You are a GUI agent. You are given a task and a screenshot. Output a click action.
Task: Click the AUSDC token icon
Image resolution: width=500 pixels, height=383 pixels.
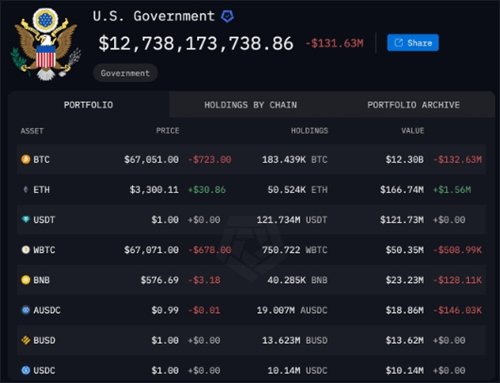click(x=26, y=310)
